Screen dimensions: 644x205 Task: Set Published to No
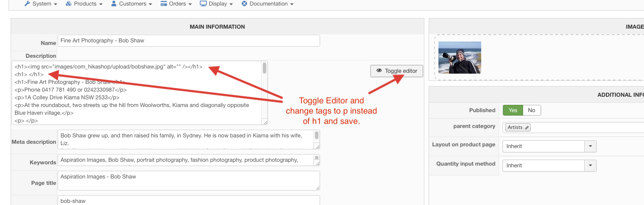click(532, 110)
